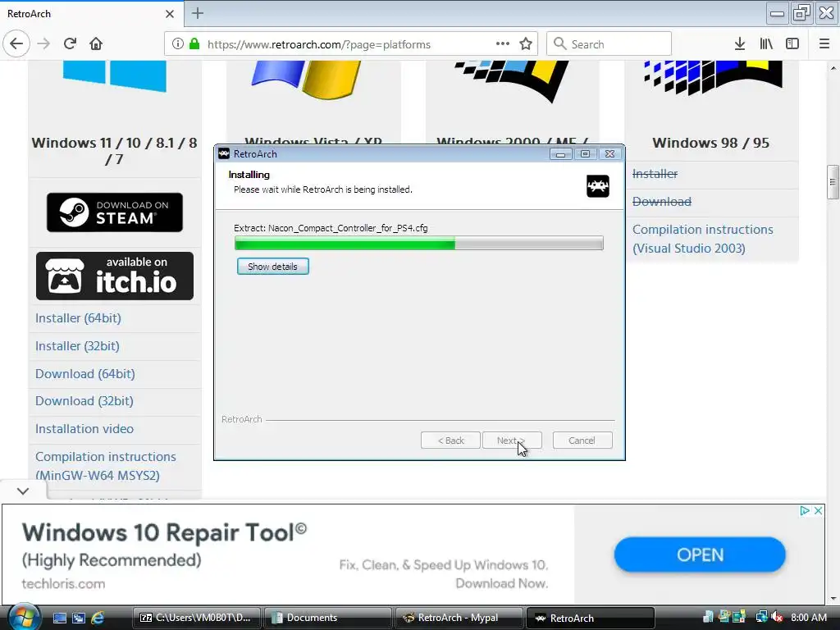Open the browser library icon
Image resolution: width=840 pixels, height=630 pixels.
pos(766,44)
